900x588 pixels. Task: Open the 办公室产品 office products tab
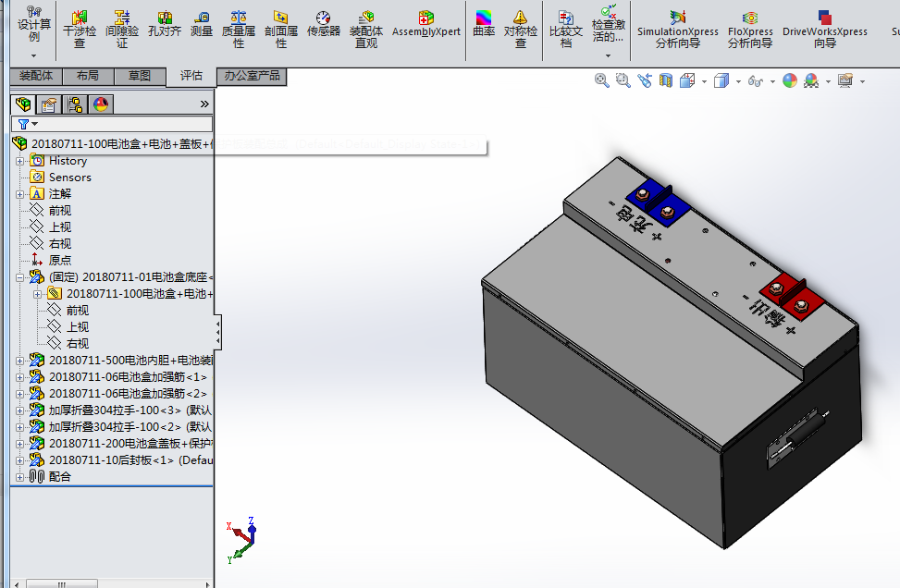(x=252, y=76)
